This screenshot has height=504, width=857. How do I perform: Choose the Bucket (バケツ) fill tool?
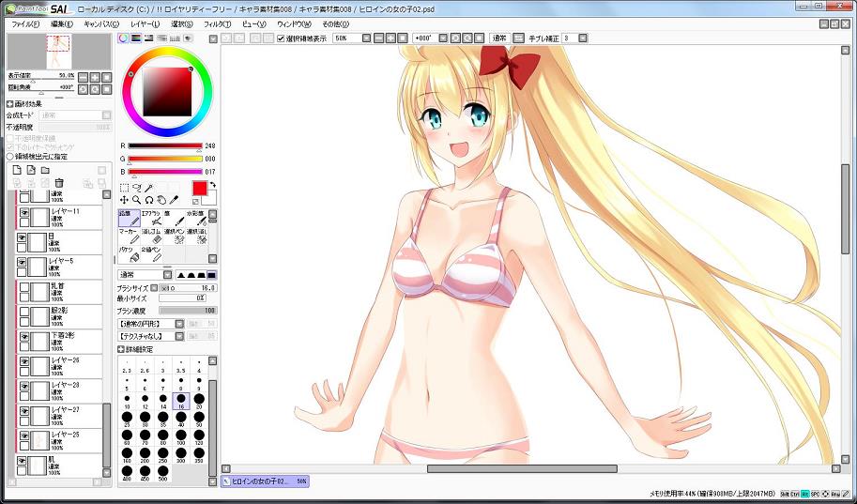(128, 253)
